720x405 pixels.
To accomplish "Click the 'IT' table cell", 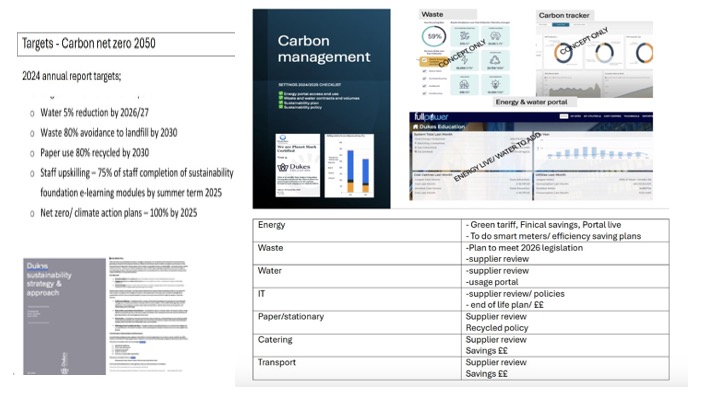I will pos(357,299).
